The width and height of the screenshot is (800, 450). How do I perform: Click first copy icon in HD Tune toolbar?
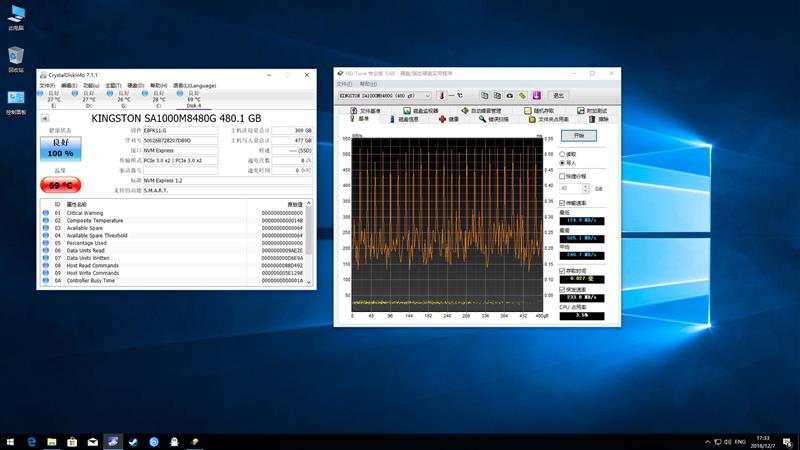coord(484,95)
